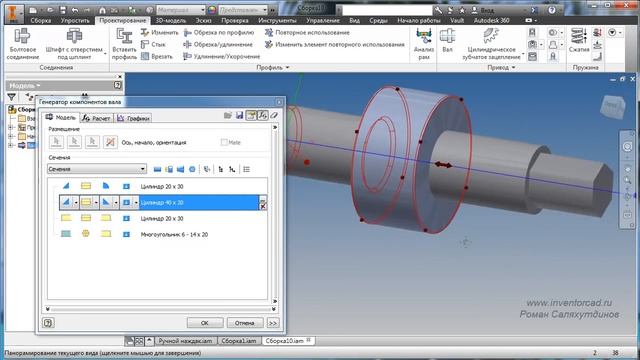Open the 3D-модель ribbon tab
This screenshot has width=640, height=360.
pos(171,20)
